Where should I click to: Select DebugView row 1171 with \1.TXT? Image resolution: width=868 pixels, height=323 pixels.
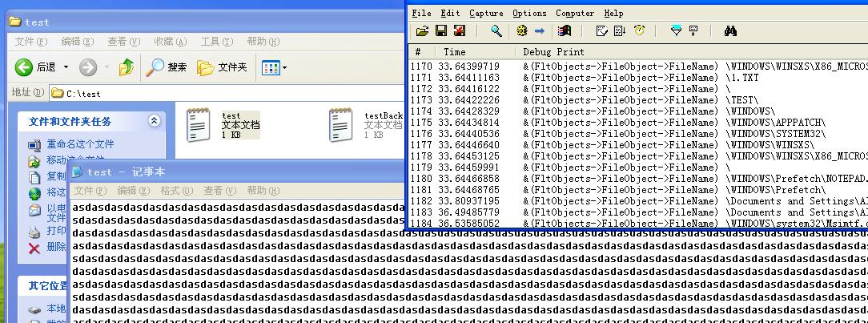639,78
